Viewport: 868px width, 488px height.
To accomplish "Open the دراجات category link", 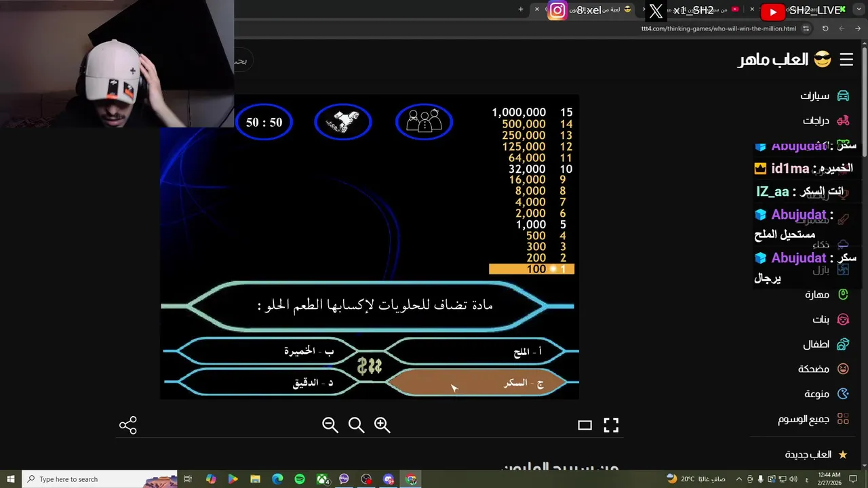I will coord(816,121).
